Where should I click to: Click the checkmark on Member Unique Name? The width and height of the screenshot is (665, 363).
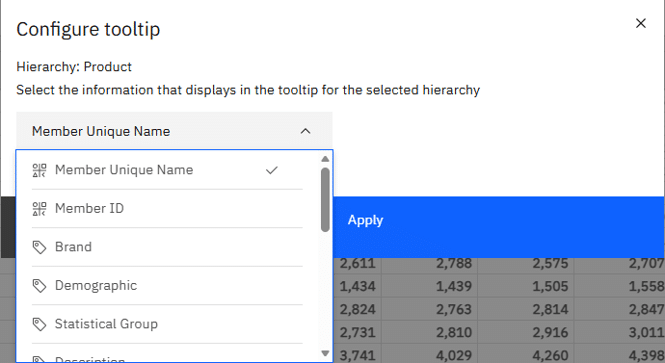[271, 170]
